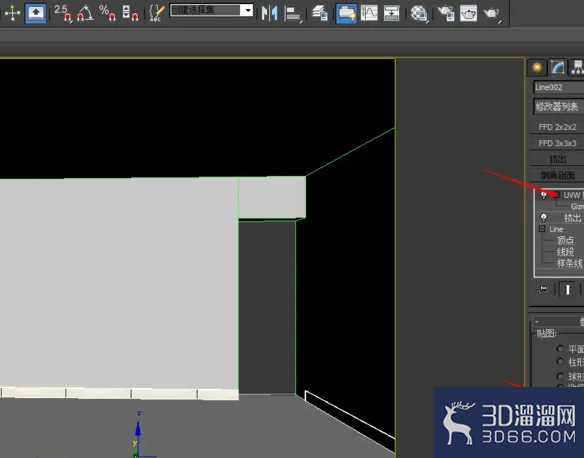The width and height of the screenshot is (584, 458).
Task: Select the Line base object in stack
Action: 556,229
